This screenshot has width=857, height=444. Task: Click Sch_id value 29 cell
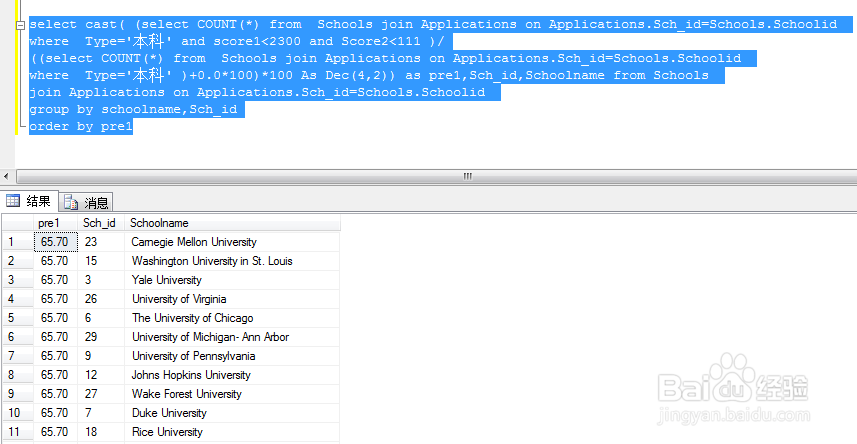coord(101,337)
